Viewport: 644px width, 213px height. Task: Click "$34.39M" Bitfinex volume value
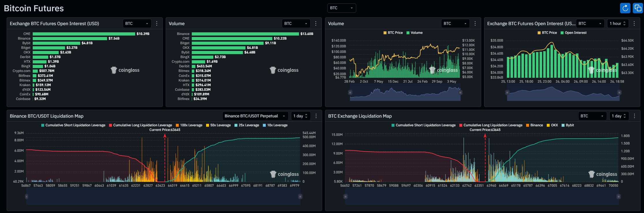click(200, 99)
